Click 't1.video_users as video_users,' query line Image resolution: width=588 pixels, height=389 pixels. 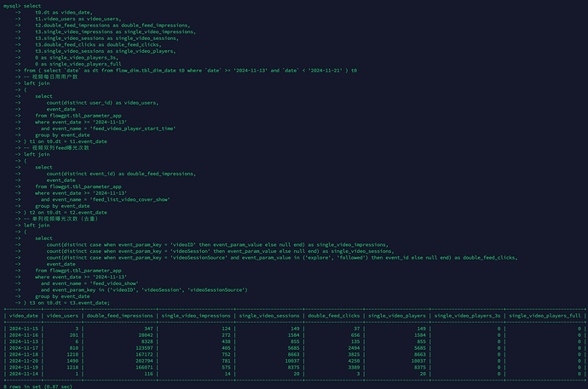[78, 19]
